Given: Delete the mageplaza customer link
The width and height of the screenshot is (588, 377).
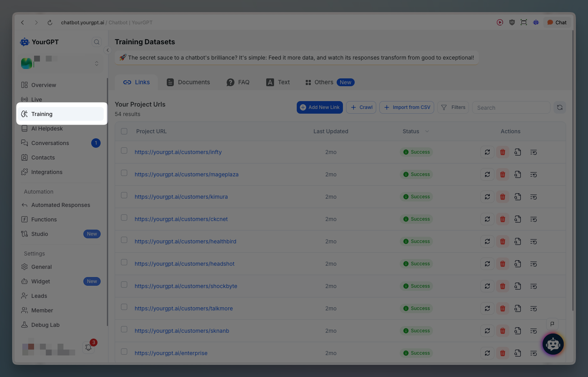Looking at the screenshot, I should tap(502, 174).
